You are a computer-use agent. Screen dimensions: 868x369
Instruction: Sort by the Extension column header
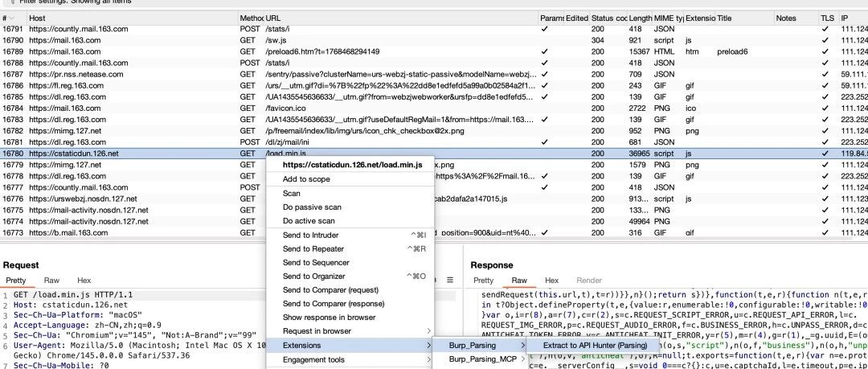(x=699, y=18)
